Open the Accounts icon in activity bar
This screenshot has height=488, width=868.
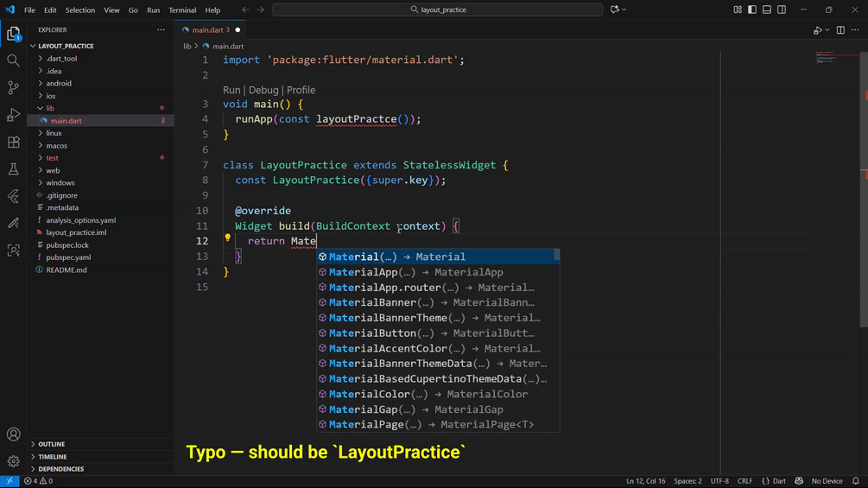pos(13,434)
